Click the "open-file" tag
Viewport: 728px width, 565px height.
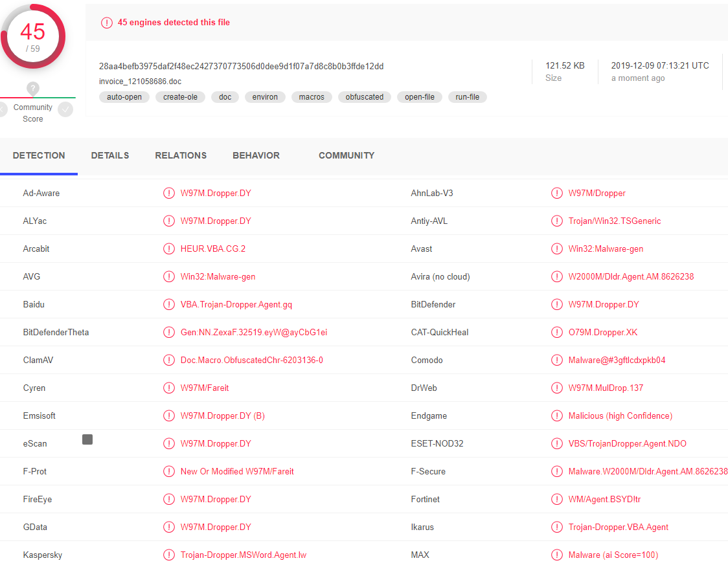[420, 97]
